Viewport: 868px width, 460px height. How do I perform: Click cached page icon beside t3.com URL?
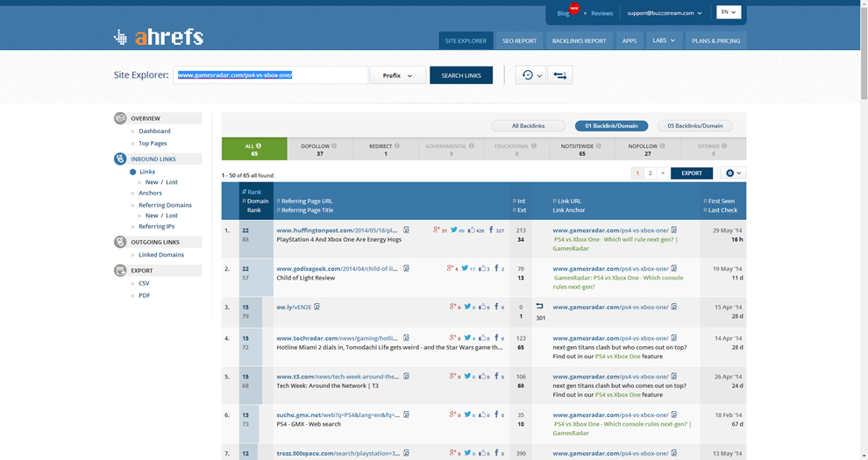(x=406, y=376)
